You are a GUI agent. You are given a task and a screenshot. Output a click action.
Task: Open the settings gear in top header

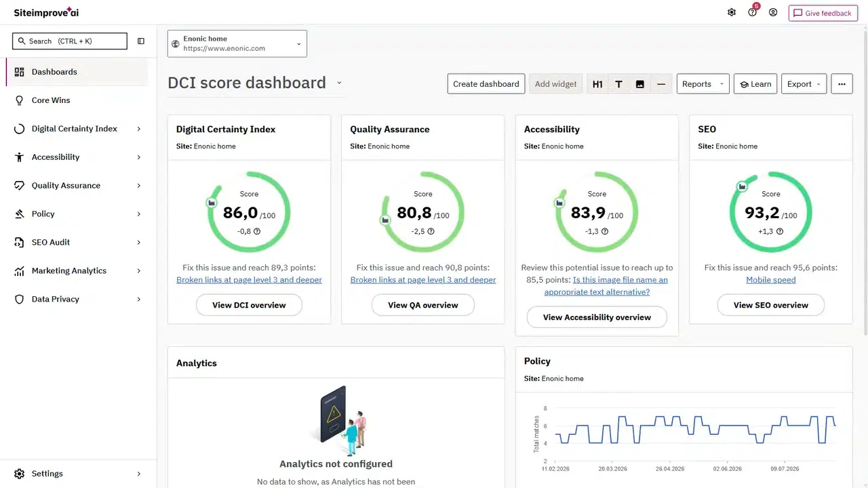point(732,12)
